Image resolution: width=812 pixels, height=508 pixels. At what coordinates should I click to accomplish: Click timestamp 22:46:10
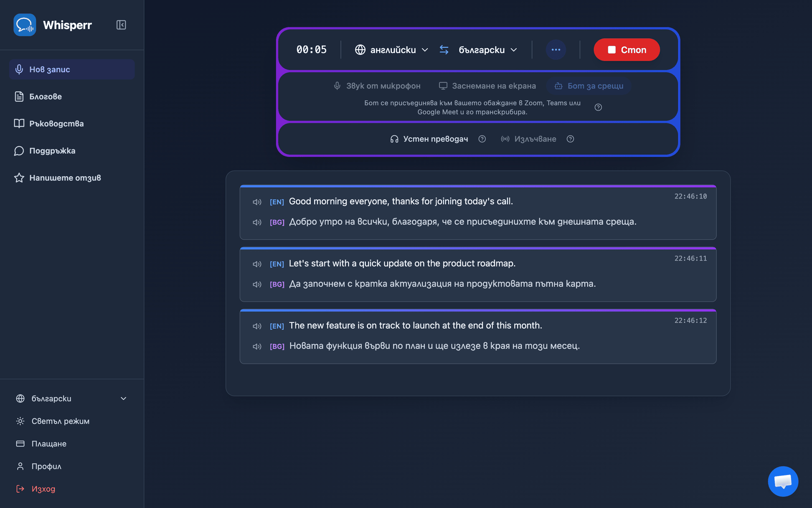coord(690,196)
